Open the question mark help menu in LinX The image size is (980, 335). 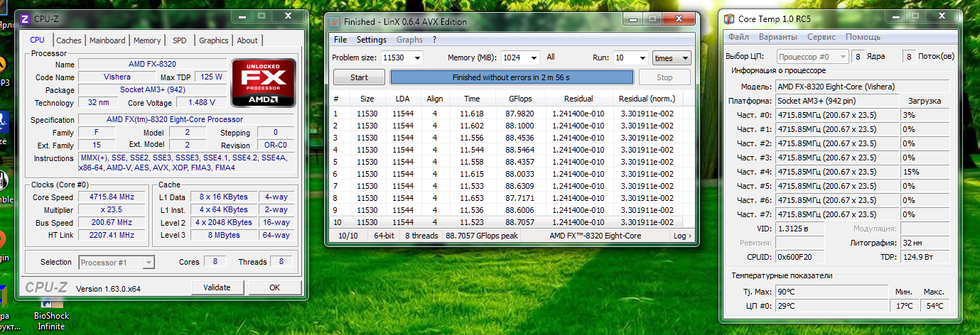pyautogui.click(x=434, y=40)
